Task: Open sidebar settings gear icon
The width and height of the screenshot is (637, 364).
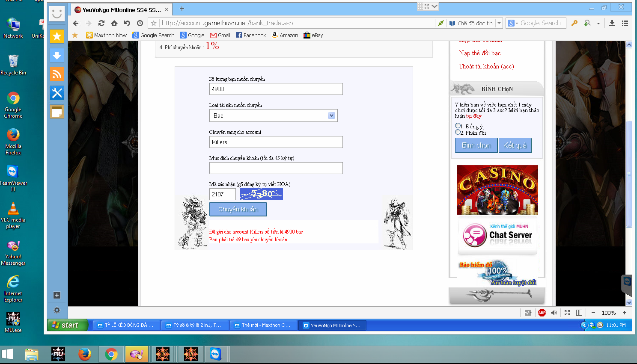Action: pyautogui.click(x=57, y=310)
